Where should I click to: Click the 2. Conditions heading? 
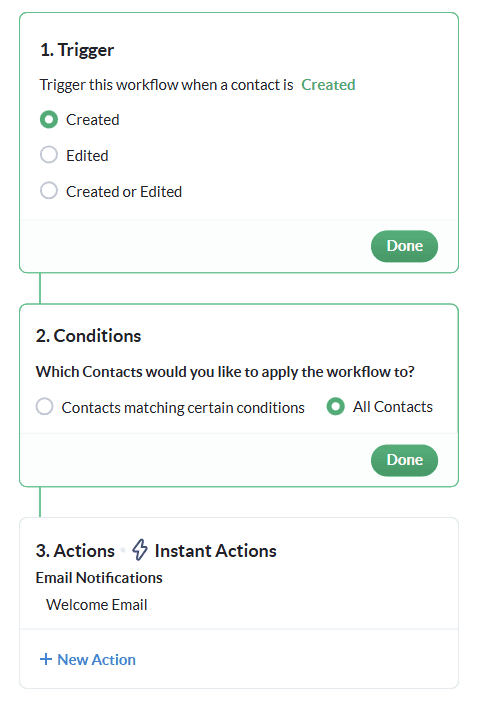click(88, 336)
